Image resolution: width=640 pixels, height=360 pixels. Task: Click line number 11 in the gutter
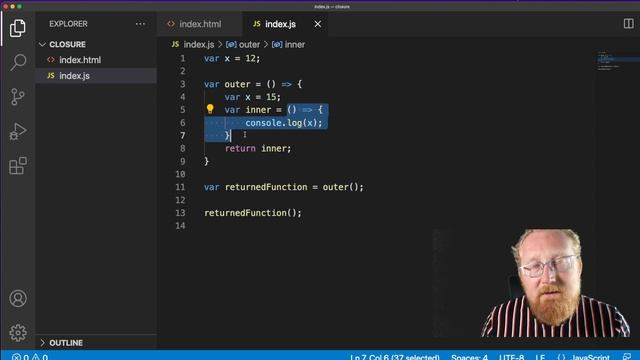pos(180,187)
